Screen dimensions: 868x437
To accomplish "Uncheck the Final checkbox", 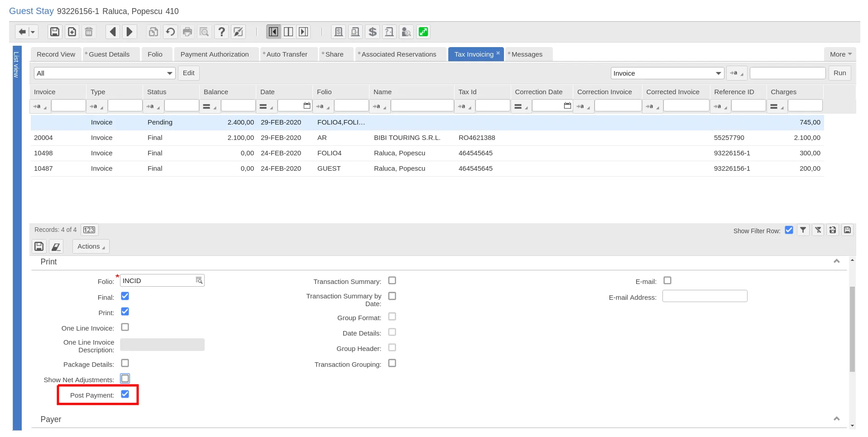I will [125, 296].
